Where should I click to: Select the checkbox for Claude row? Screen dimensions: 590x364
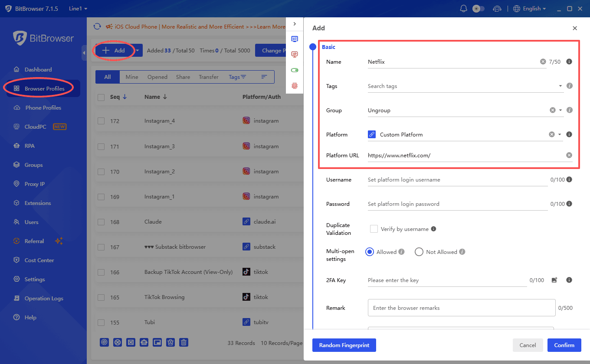pos(101,222)
